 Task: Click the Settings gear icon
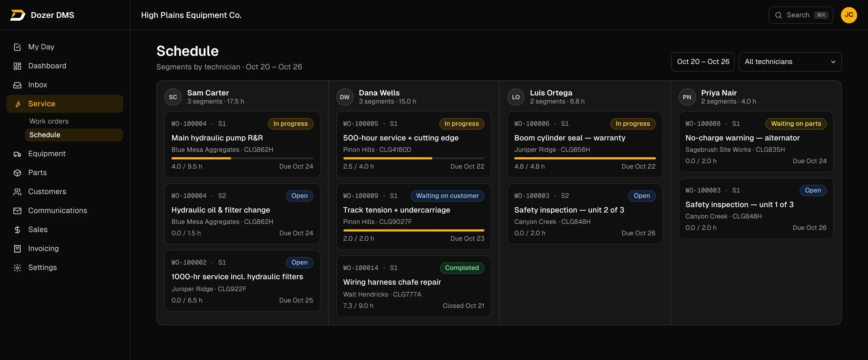click(x=17, y=268)
